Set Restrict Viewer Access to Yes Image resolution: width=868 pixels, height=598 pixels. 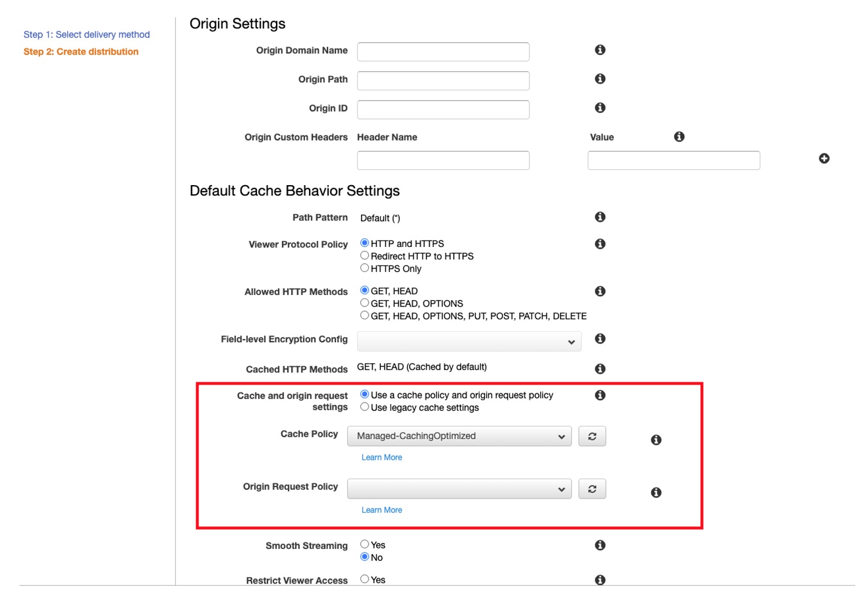coord(365,579)
